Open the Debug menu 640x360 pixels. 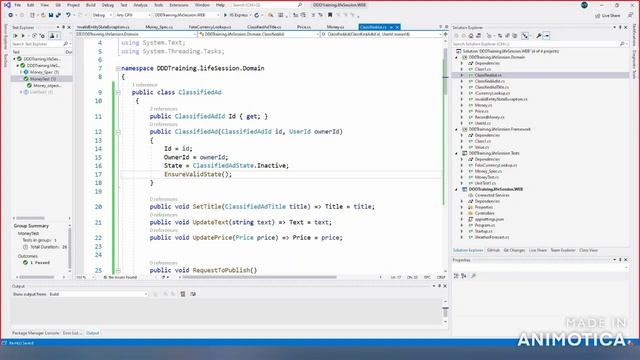point(108,5)
